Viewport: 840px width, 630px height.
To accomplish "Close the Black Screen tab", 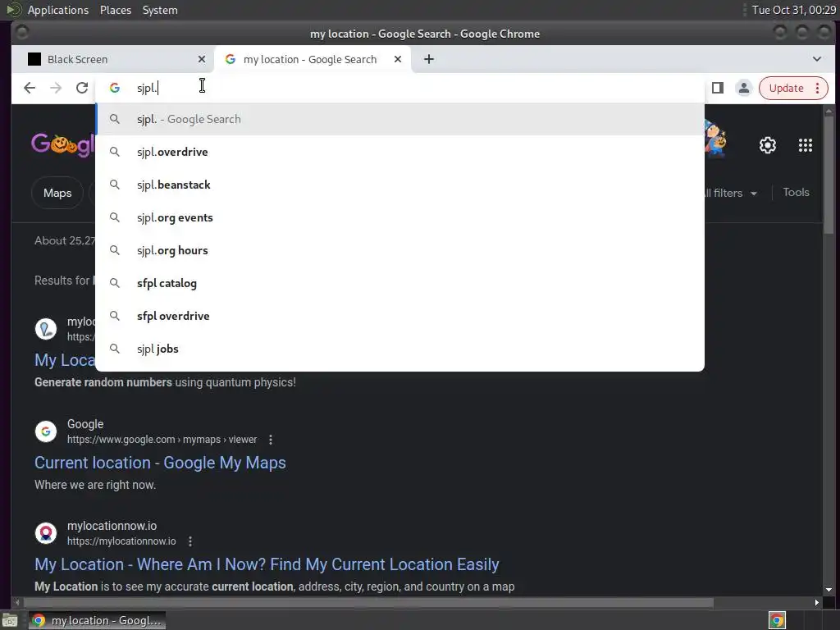I will (202, 59).
